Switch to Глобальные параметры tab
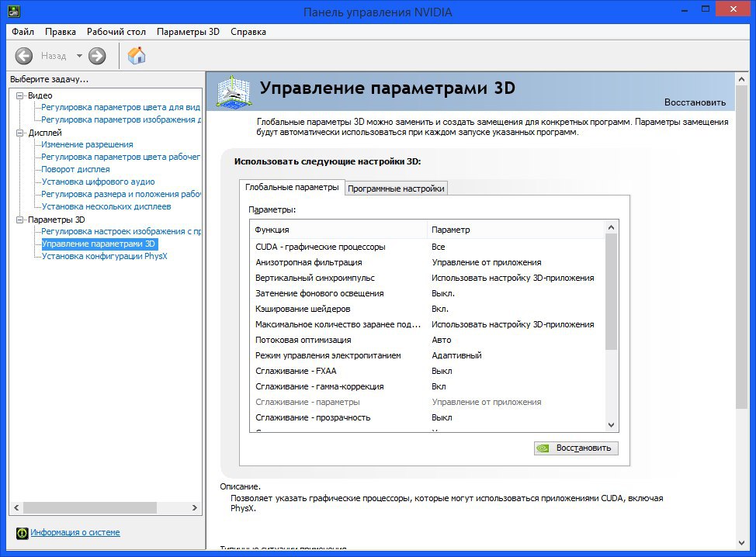The width and height of the screenshot is (756, 557). [x=292, y=187]
